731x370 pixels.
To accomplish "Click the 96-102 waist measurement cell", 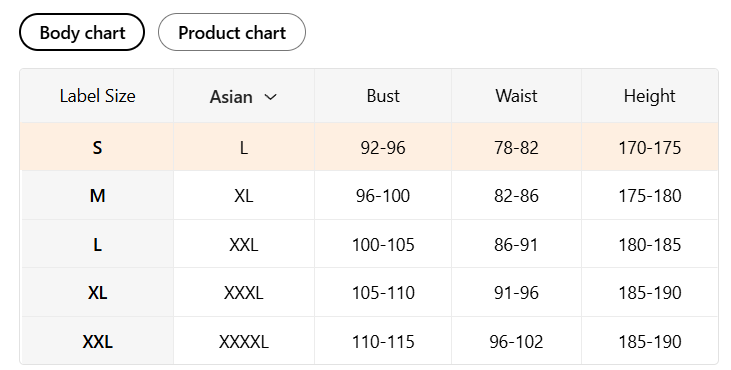I will point(516,342).
